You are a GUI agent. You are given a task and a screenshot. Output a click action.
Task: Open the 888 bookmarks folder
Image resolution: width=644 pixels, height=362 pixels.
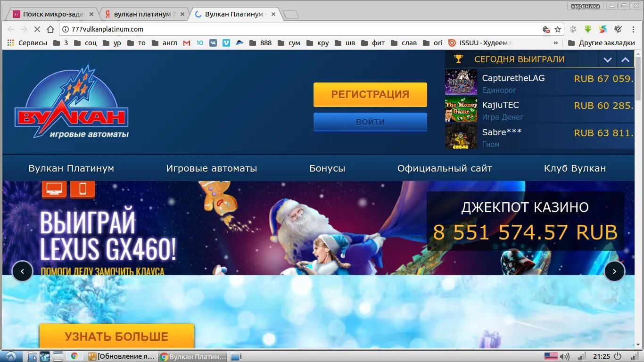click(x=261, y=43)
